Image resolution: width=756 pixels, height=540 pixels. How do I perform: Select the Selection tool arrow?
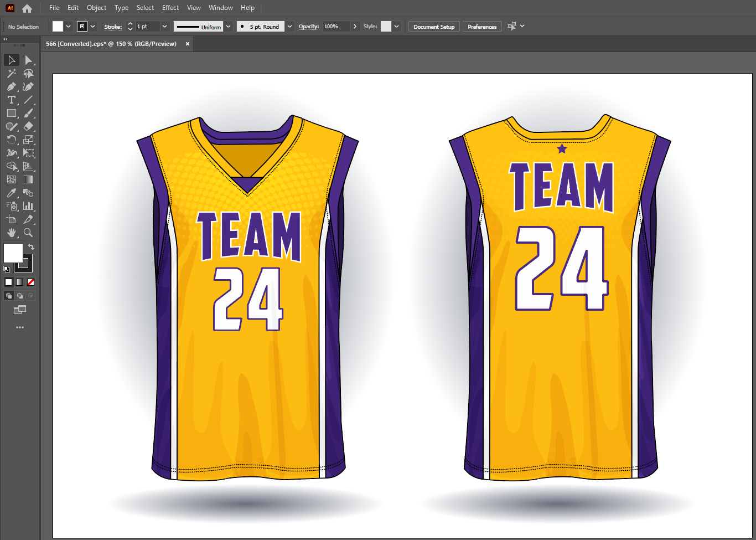tap(12, 60)
